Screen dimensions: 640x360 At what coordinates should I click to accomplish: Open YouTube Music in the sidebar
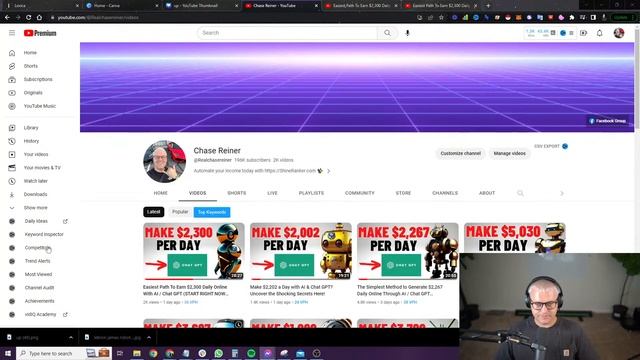(x=40, y=106)
